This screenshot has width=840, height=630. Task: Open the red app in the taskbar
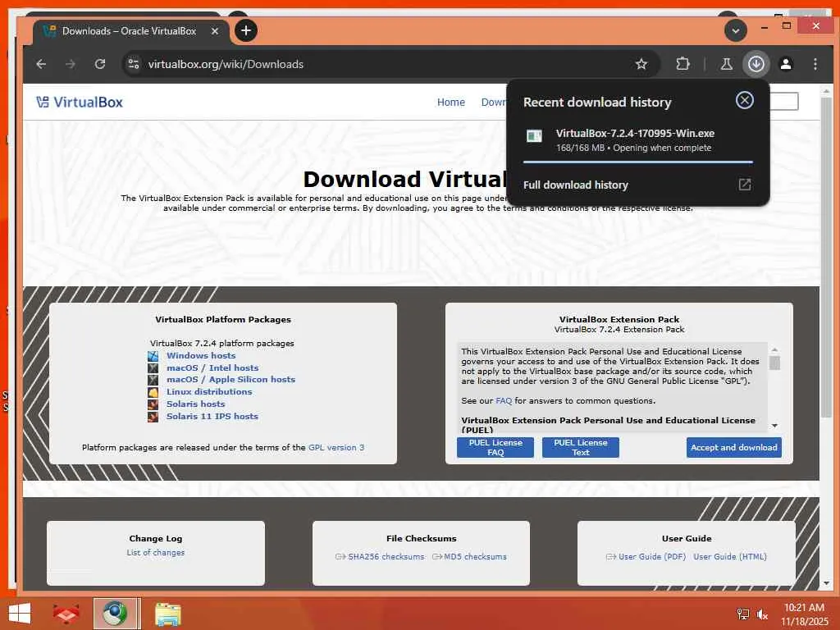point(66,614)
